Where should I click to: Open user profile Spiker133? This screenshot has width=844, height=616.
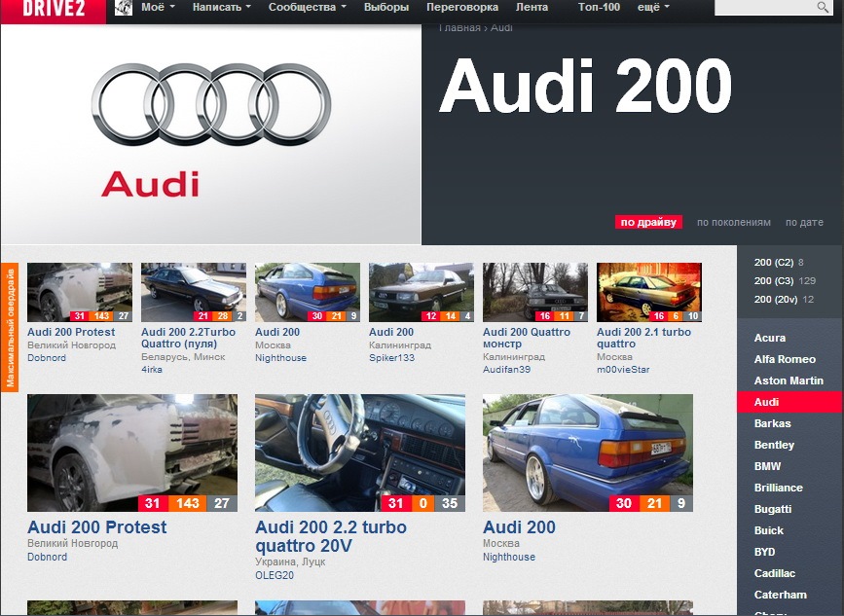click(392, 358)
